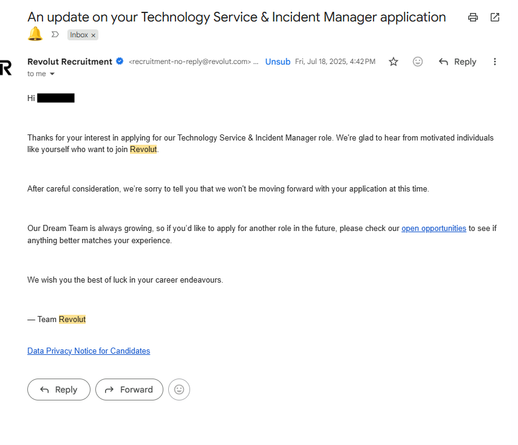
Task: Click the bell emoji in the subject
Action: (35, 34)
